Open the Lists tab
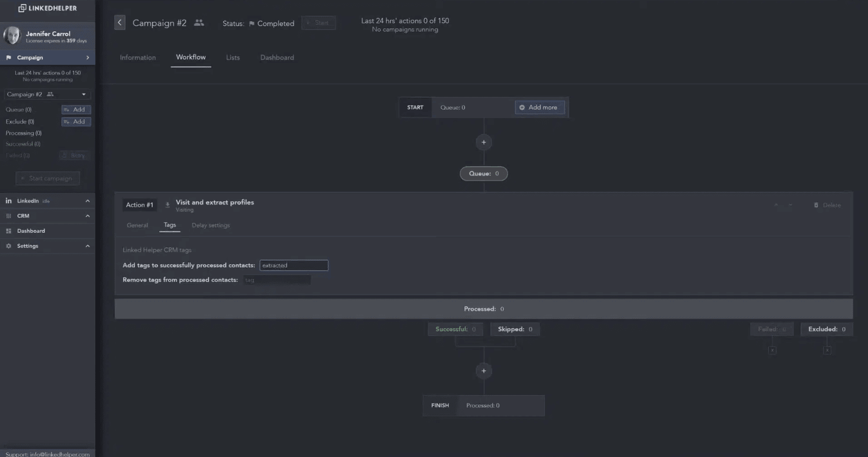The image size is (868, 457). (x=233, y=57)
